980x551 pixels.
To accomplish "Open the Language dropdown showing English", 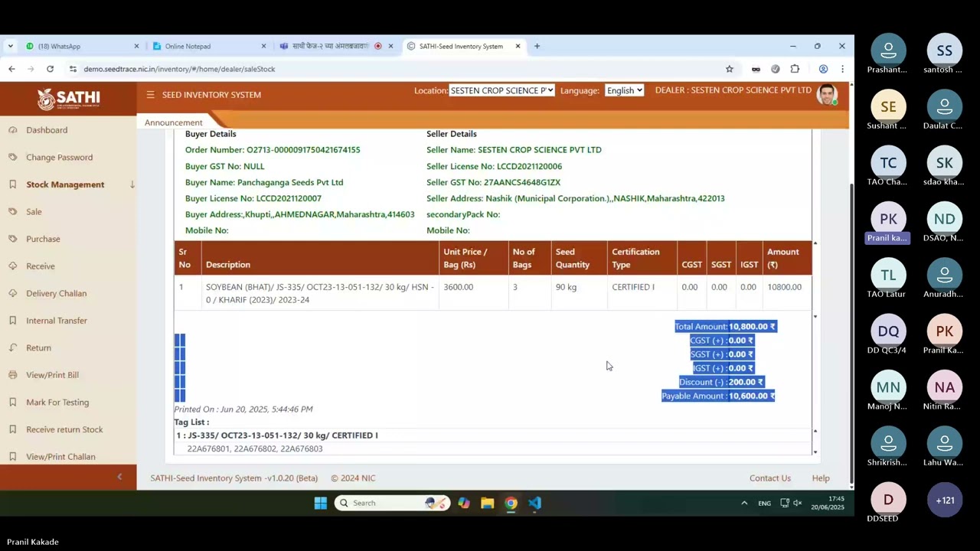I will [624, 90].
